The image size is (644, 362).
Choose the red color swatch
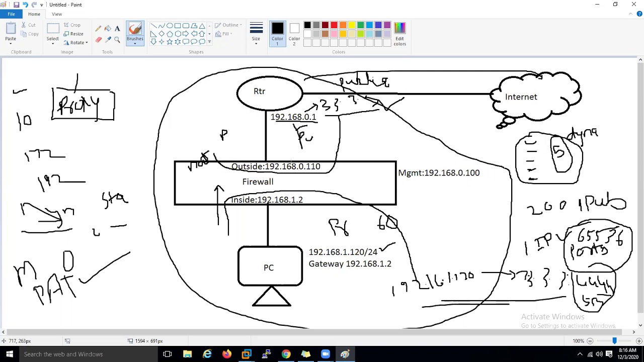pos(334,25)
